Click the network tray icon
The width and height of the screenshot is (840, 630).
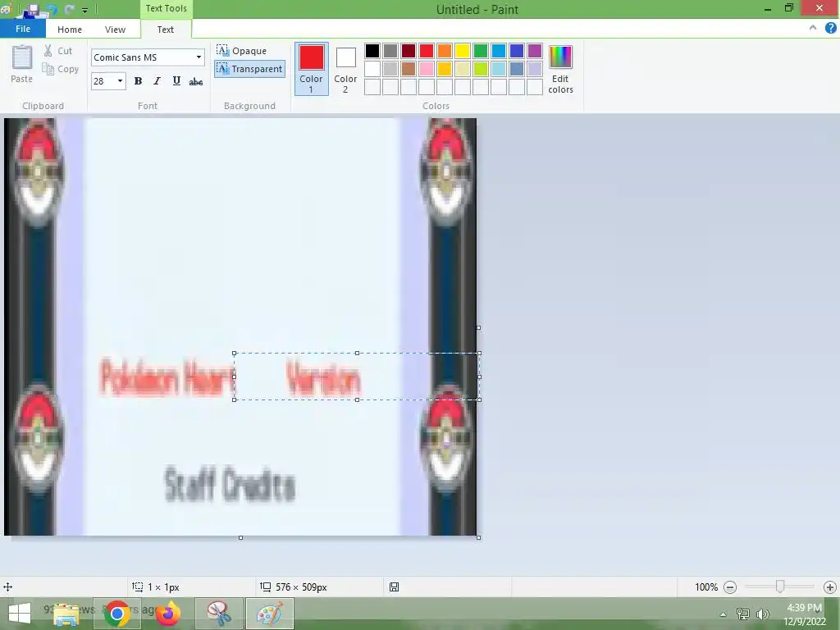click(x=742, y=614)
